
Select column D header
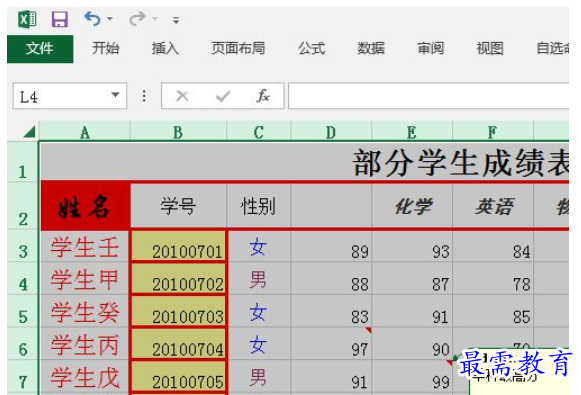pyautogui.click(x=331, y=132)
